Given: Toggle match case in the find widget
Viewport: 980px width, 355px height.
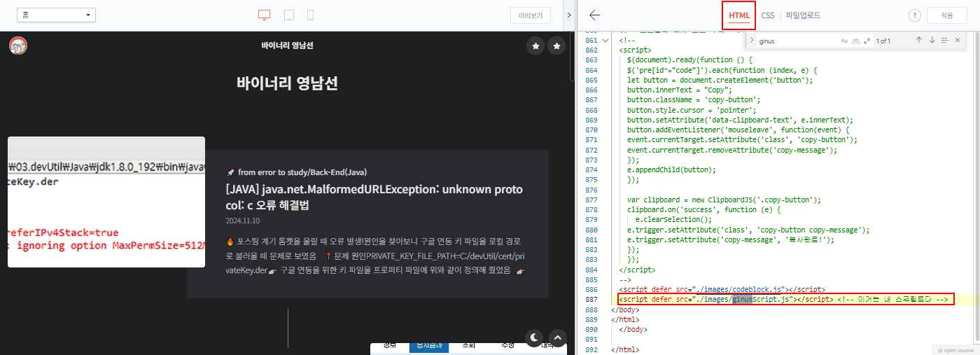Looking at the screenshot, I should coord(844,41).
